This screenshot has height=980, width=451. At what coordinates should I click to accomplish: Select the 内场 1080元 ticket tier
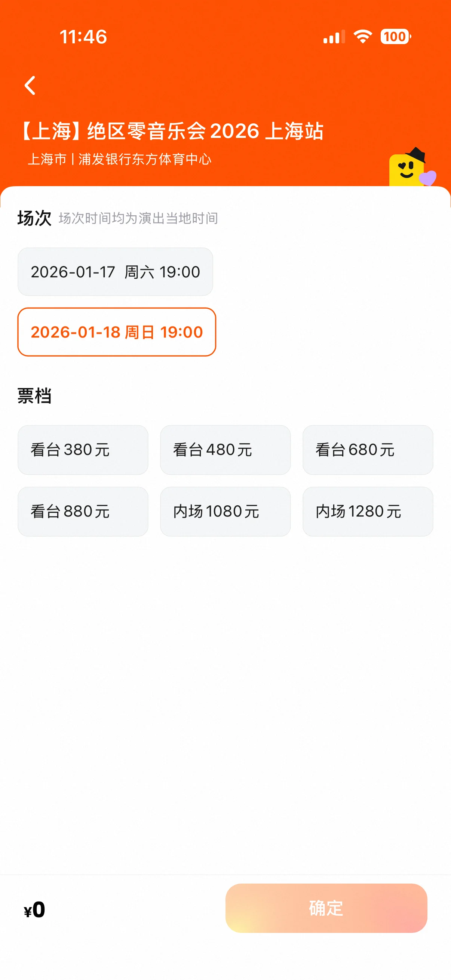225,511
